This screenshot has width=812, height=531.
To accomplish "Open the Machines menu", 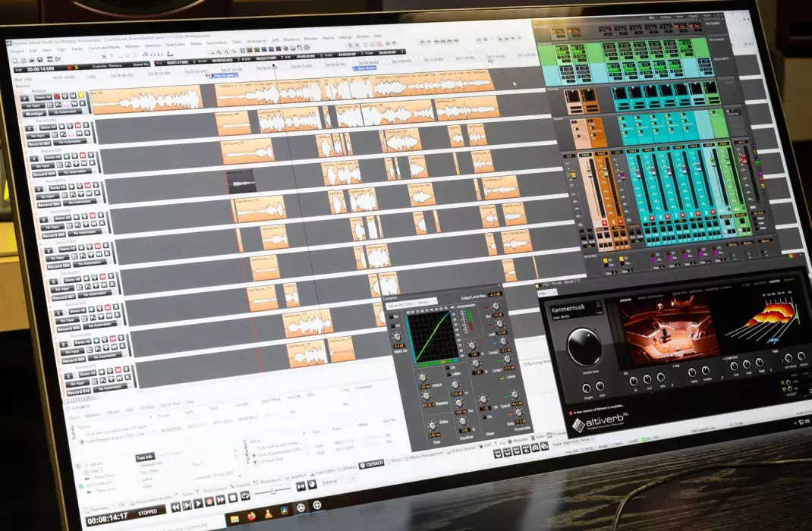I will pos(291,39).
